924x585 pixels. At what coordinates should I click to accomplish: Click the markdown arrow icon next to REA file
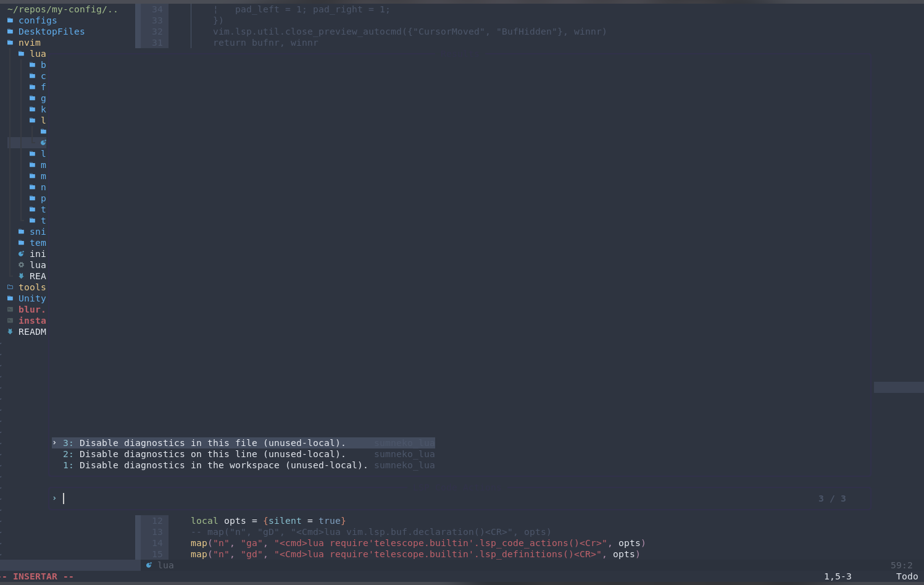pos(21,276)
